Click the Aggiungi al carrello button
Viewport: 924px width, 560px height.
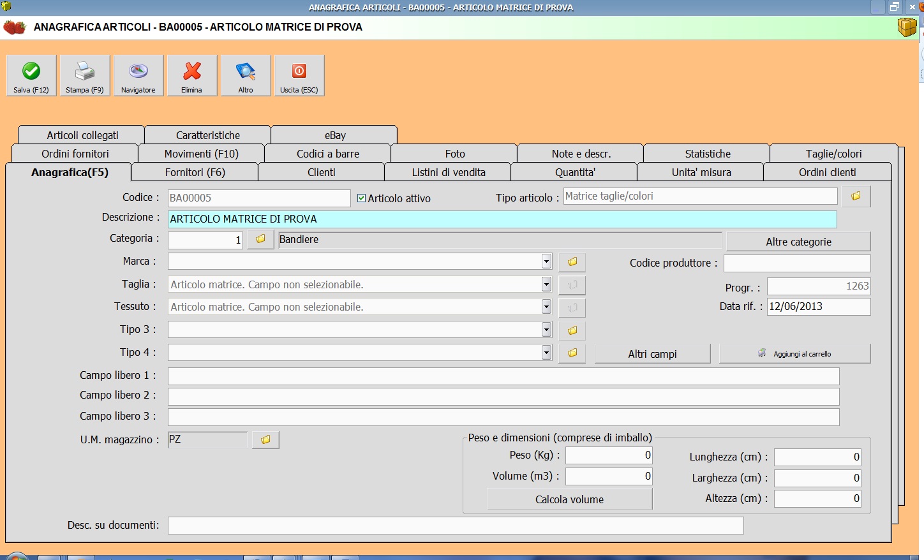click(x=795, y=353)
